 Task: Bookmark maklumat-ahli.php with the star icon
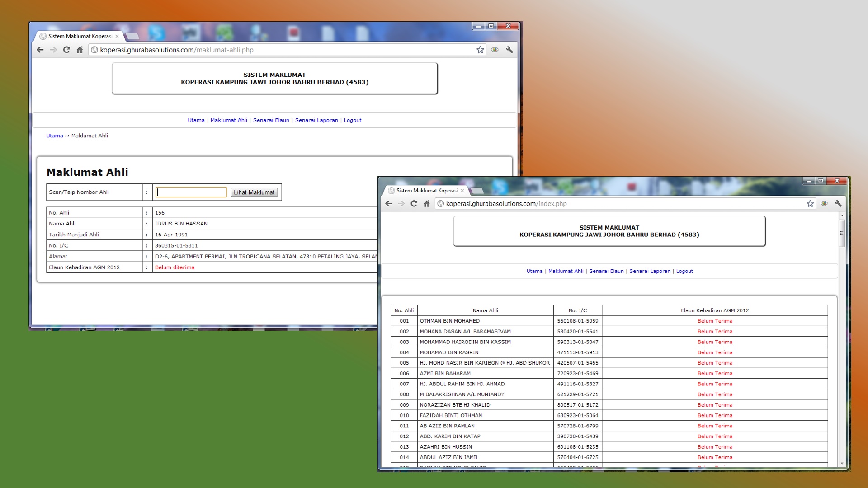[480, 50]
